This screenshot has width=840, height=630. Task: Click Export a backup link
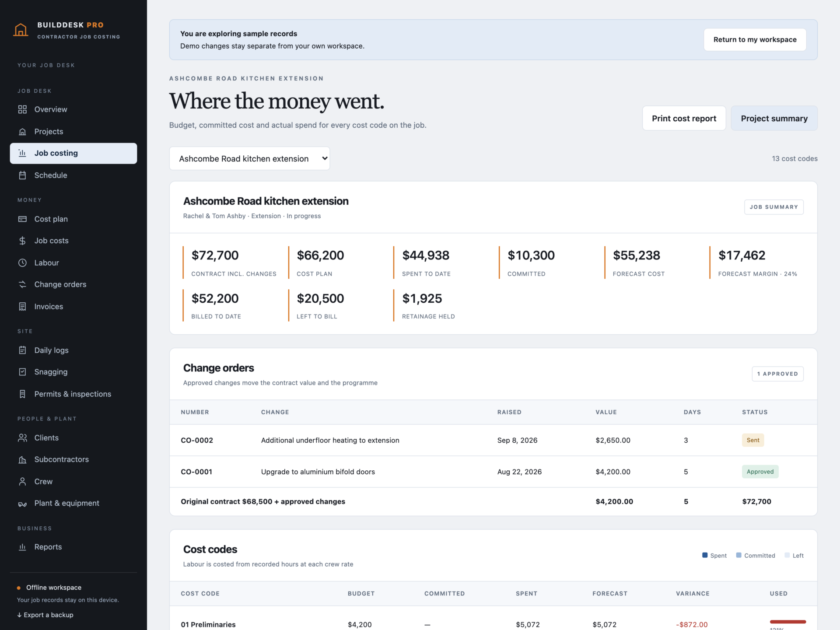[45, 615]
